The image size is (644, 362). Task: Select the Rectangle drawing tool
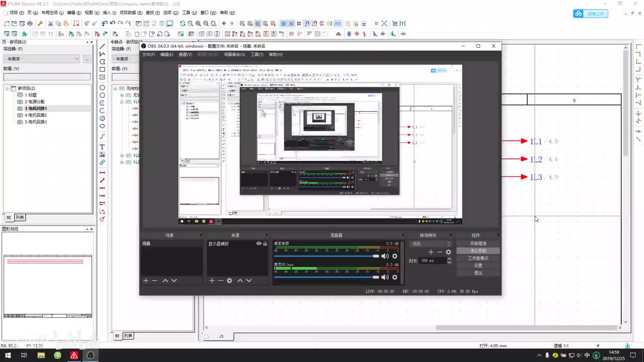(x=102, y=69)
